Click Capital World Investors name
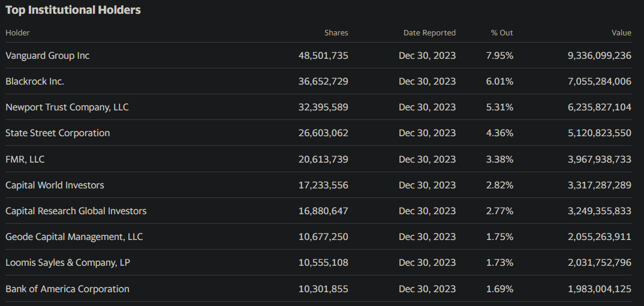This screenshot has height=306, width=644. click(x=55, y=185)
